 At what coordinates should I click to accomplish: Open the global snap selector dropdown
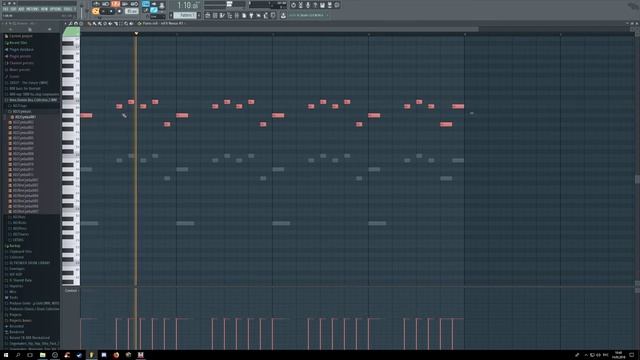(158, 17)
